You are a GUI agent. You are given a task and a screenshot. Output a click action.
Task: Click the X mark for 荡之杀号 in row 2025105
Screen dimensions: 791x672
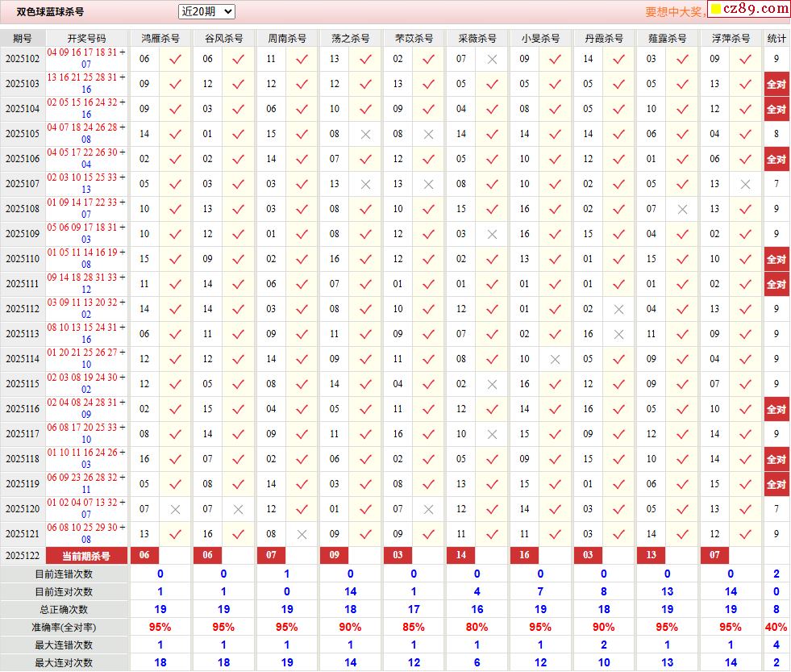coord(365,134)
